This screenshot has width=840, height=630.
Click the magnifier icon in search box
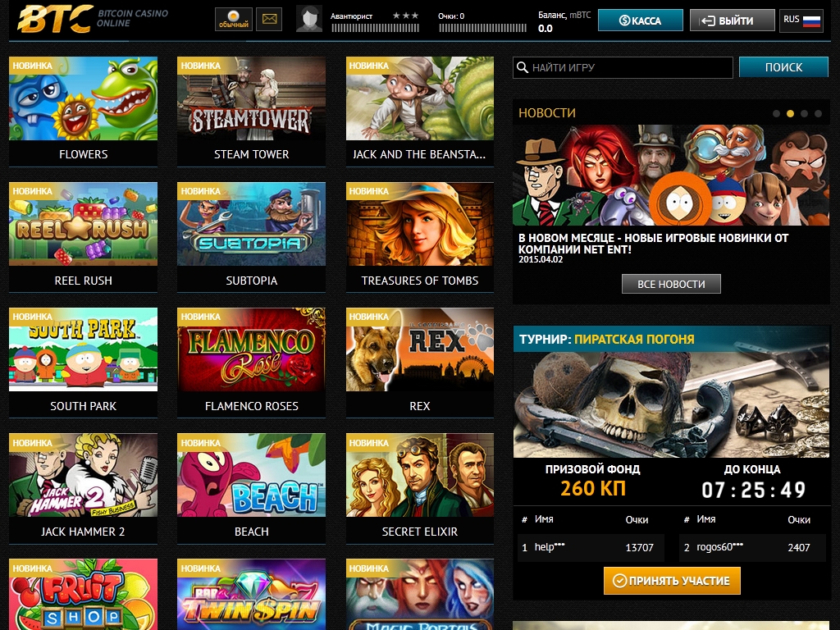pyautogui.click(x=522, y=67)
